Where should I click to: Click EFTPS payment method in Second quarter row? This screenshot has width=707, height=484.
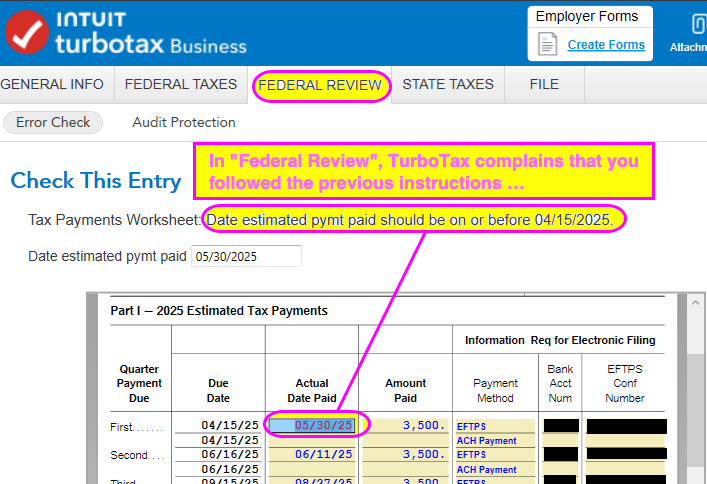click(495, 455)
